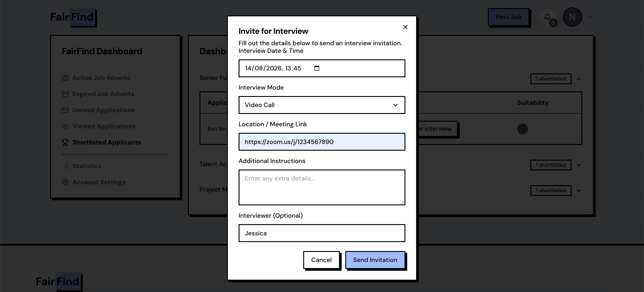
Task: Click the trophy icon for Shortlisted Applicants
Action: point(65,142)
